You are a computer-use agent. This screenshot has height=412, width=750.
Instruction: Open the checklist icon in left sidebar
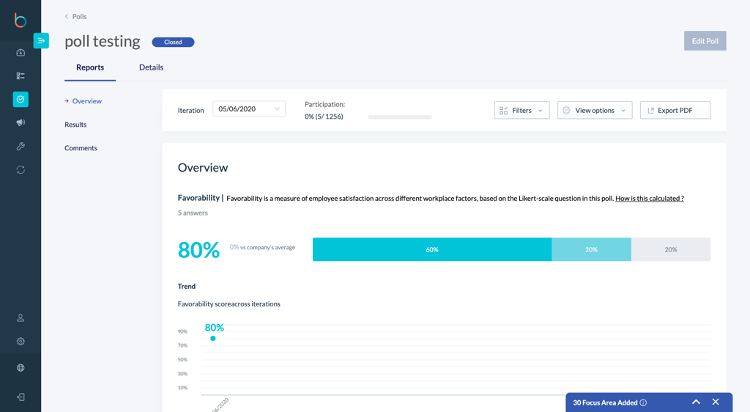pos(20,75)
